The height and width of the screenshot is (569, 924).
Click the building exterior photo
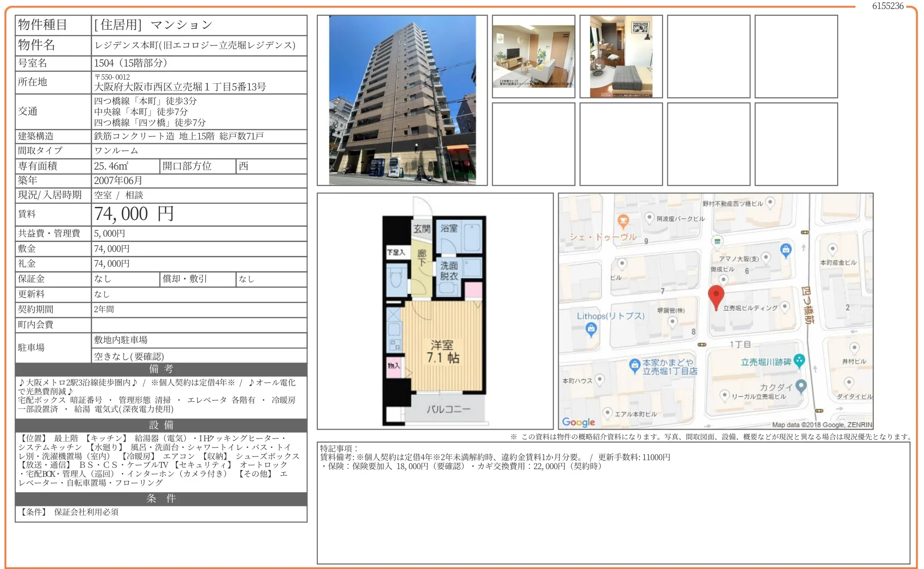point(402,99)
